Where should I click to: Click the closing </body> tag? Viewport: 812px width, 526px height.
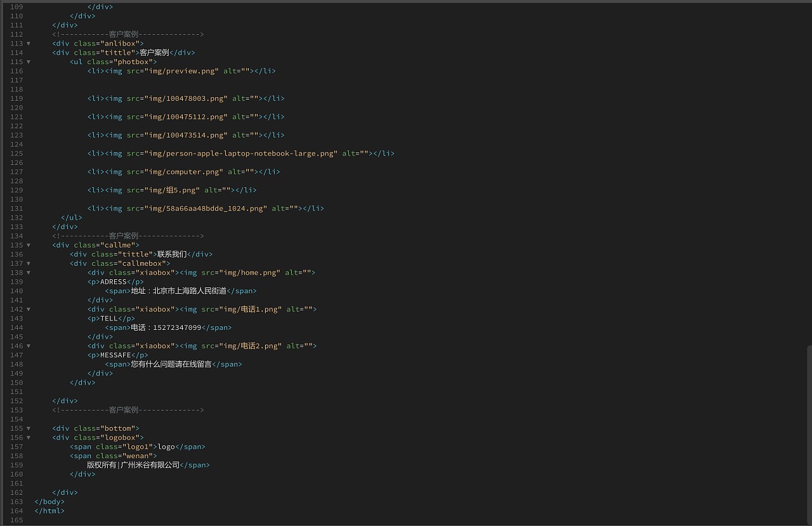pyautogui.click(x=49, y=502)
